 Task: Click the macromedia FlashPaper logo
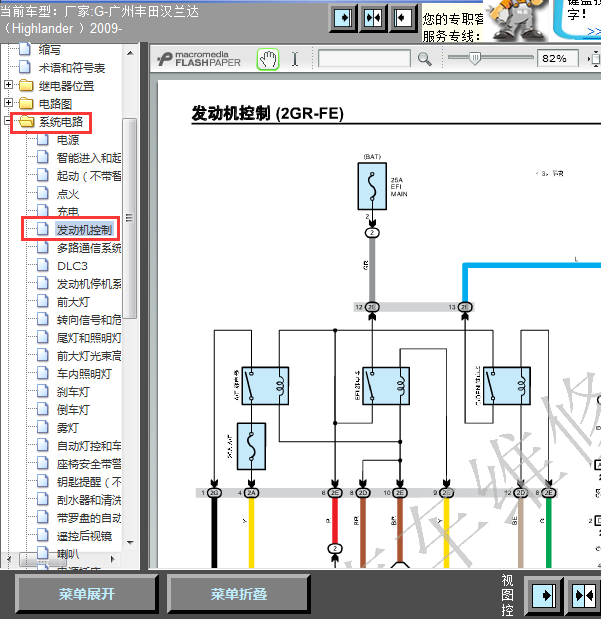(199, 59)
